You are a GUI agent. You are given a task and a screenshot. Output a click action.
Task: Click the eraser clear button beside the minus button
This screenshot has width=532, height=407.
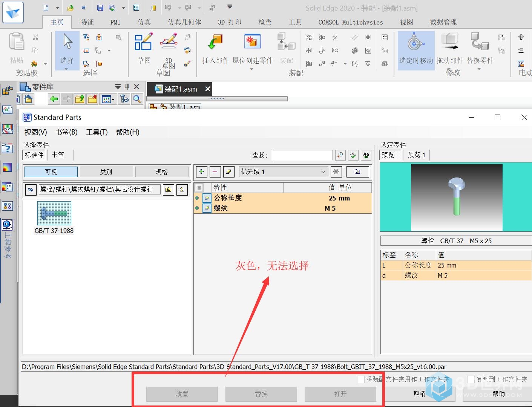(228, 172)
